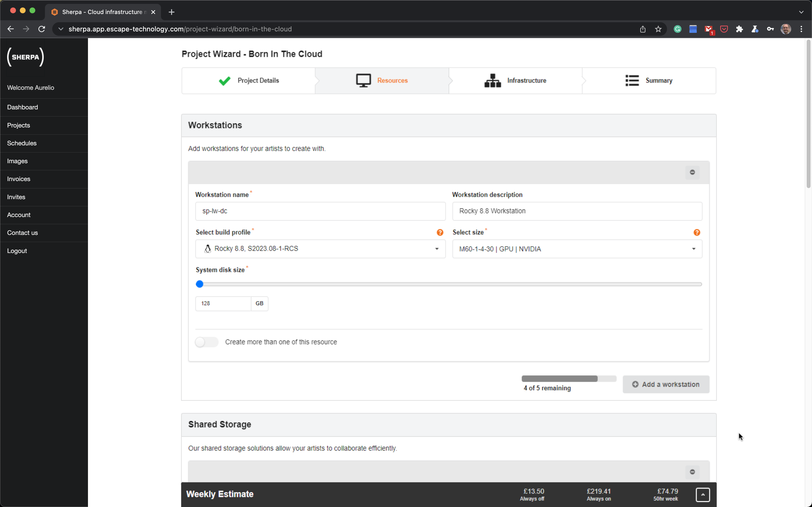812x507 pixels.
Task: Bookmark this page with the star icon
Action: click(658, 29)
